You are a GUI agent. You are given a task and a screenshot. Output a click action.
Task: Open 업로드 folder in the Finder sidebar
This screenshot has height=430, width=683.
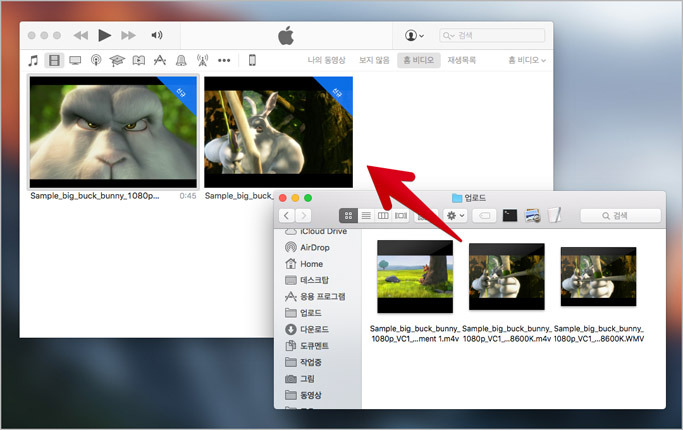303,313
